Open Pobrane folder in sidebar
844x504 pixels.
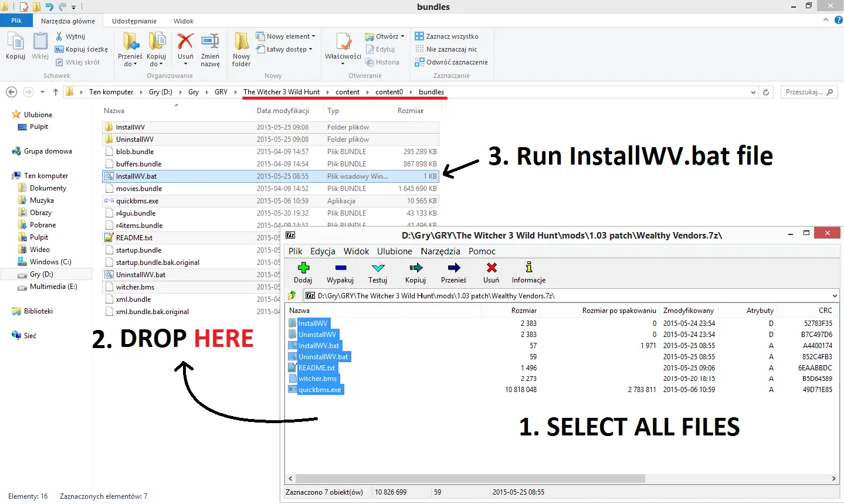click(43, 225)
